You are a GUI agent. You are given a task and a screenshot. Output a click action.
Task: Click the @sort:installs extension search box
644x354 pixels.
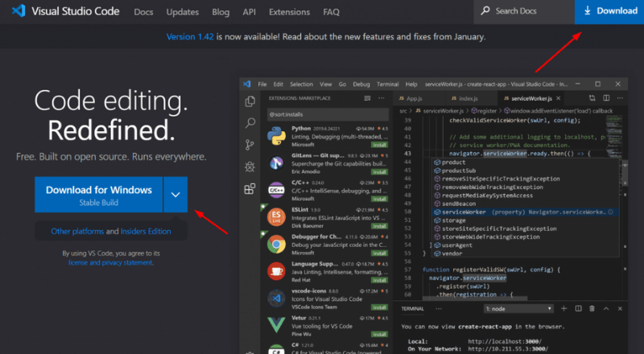point(328,114)
